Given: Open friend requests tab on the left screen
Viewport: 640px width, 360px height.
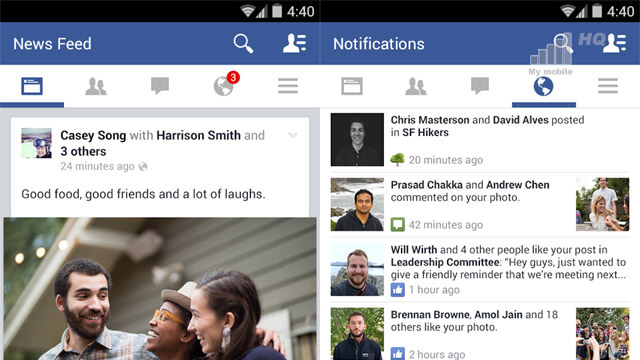Looking at the screenshot, I should click(x=96, y=86).
